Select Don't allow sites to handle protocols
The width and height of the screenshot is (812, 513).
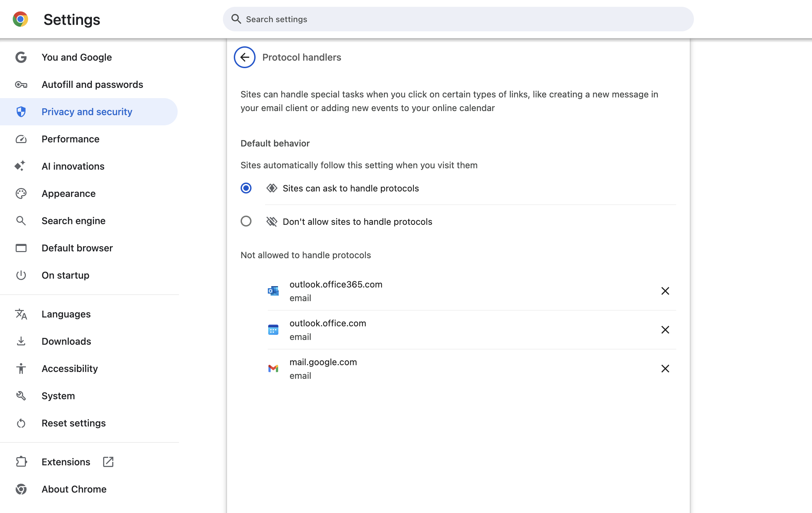tap(246, 221)
